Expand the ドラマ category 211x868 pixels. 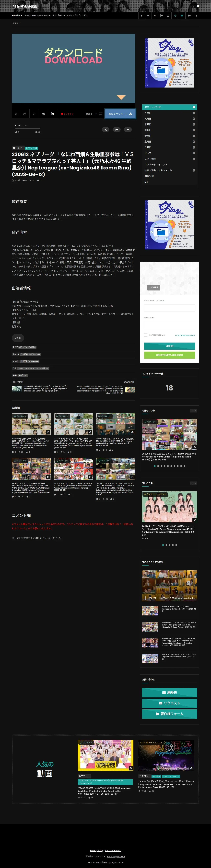pyautogui.click(x=194, y=153)
